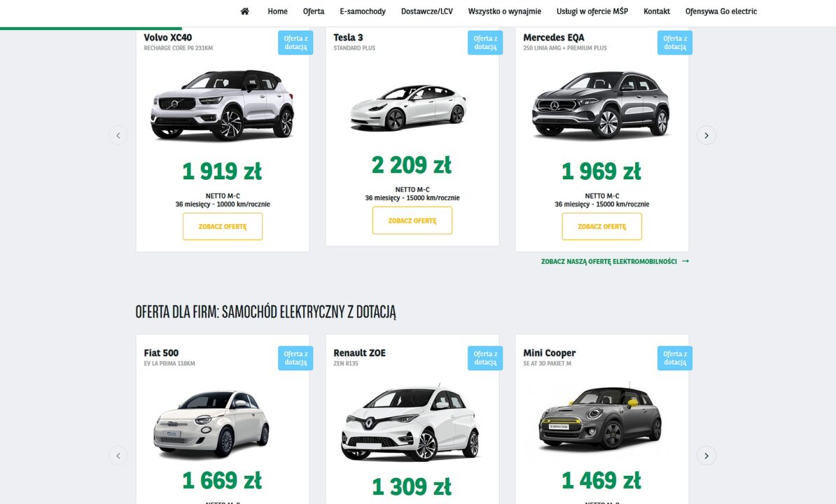Show next cars in Oferta dla firm carousel

(706, 456)
